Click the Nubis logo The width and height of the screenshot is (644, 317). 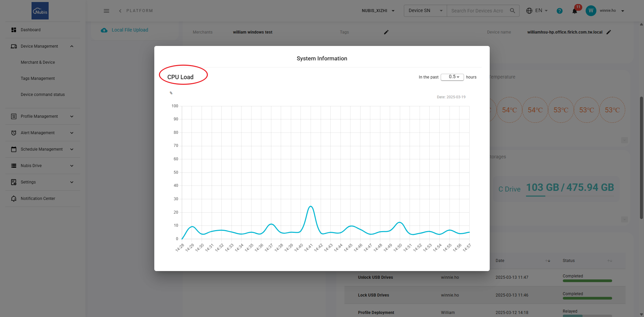coord(40,11)
